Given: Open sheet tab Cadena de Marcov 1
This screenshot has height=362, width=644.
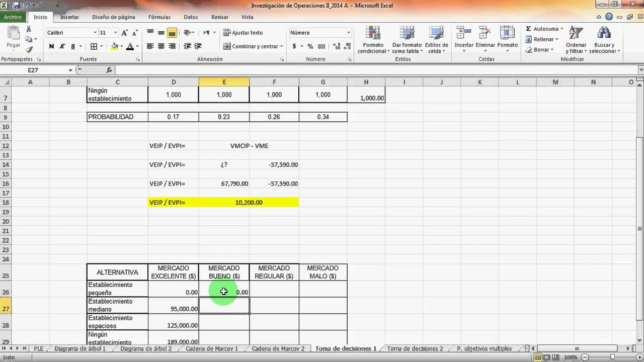Looking at the screenshot, I should (212, 348).
